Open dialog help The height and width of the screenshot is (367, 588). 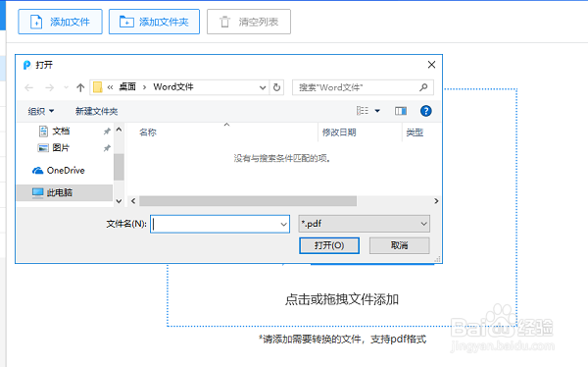pyautogui.click(x=425, y=111)
